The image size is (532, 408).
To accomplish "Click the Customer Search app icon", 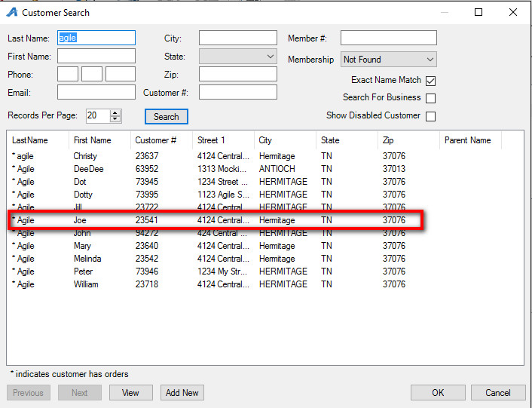I will (12, 13).
